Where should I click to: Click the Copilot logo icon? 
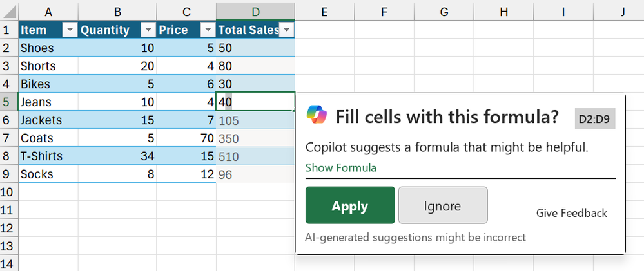(x=317, y=115)
